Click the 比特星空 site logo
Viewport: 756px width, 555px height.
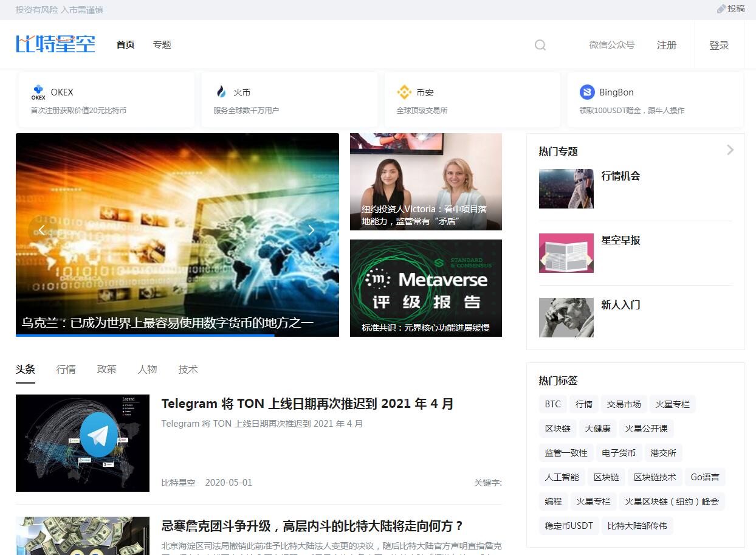pos(55,44)
